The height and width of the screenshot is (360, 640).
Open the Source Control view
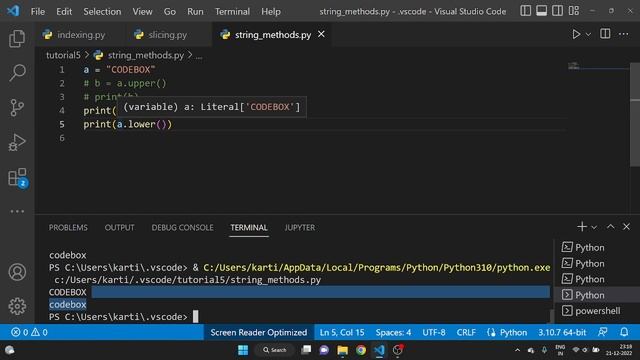pyautogui.click(x=17, y=108)
